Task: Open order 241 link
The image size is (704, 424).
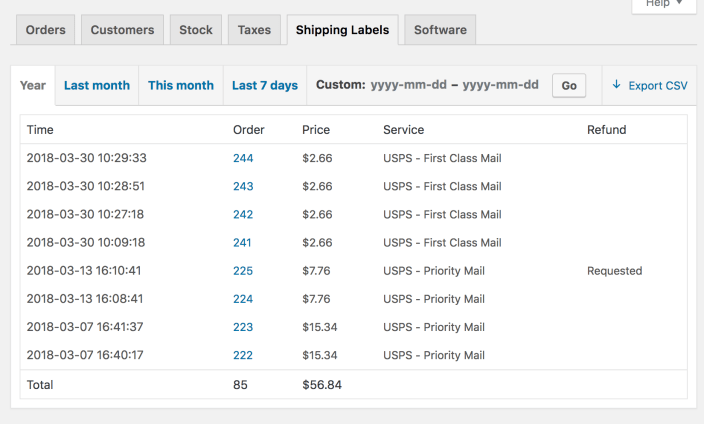Action: coord(242,243)
